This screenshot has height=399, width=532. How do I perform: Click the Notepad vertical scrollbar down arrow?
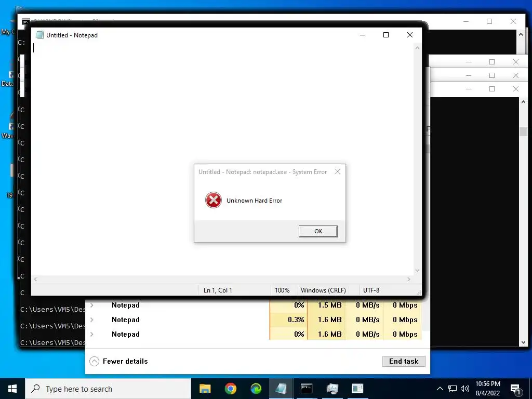(x=417, y=271)
